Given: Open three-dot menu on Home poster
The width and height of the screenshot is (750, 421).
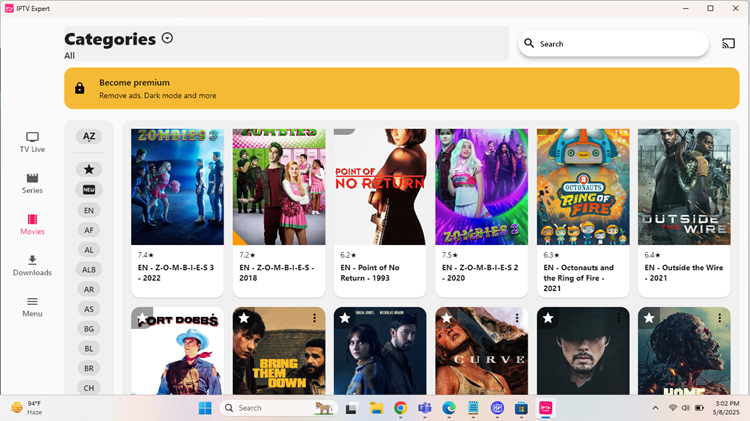Looking at the screenshot, I should click(x=719, y=318).
